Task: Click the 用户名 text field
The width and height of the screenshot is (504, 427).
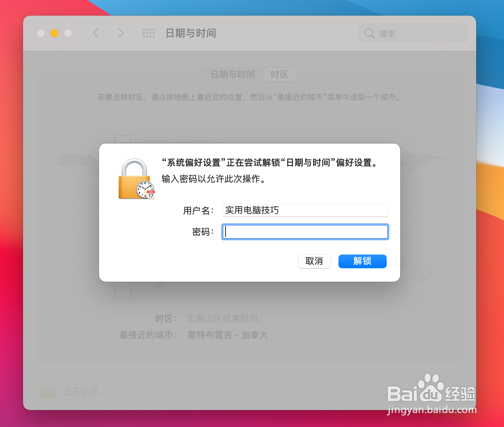Action: [x=305, y=210]
